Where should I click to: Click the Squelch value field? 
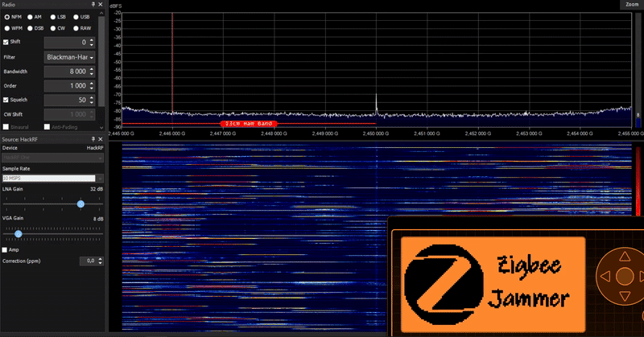pos(66,101)
